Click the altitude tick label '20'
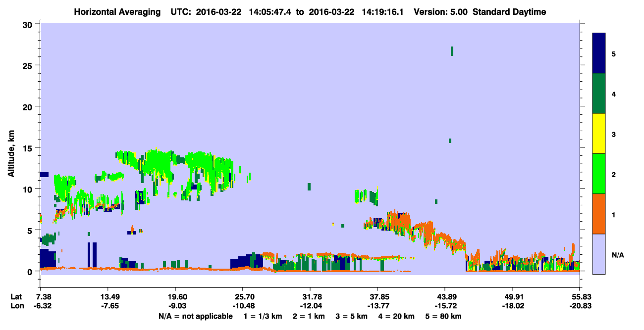This screenshot has height=330, width=644. [28, 106]
